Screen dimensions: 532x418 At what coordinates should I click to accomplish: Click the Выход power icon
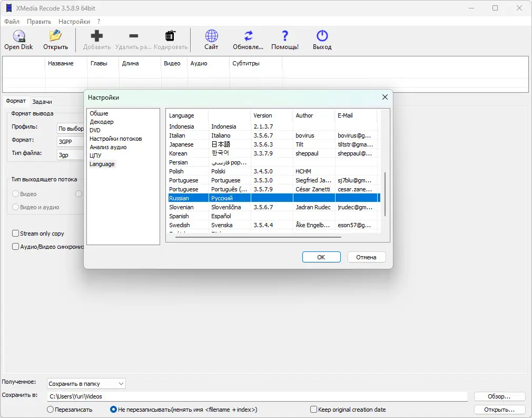(322, 36)
